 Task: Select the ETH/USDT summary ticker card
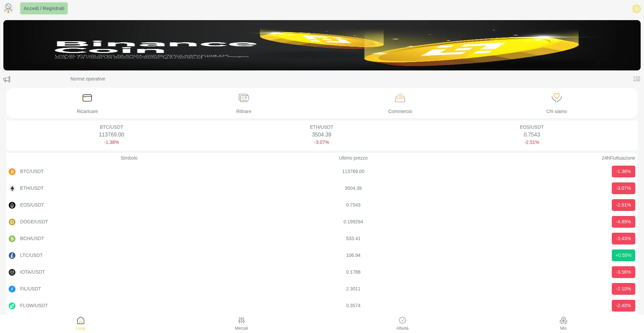tap(321, 135)
